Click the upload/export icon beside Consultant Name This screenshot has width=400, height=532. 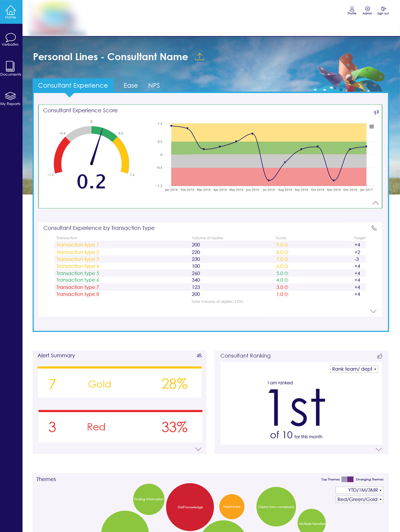[x=200, y=56]
